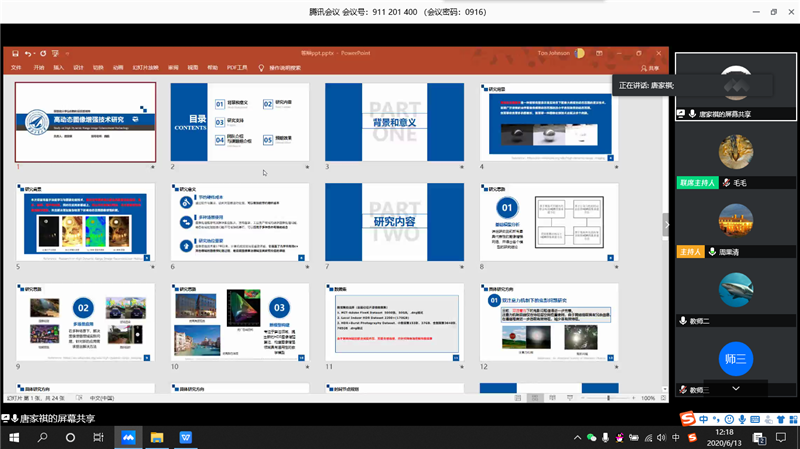This screenshot has width=800, height=449.
Task: Select the PART TWO 研究内容 slide thumbnail
Action: 393,222
